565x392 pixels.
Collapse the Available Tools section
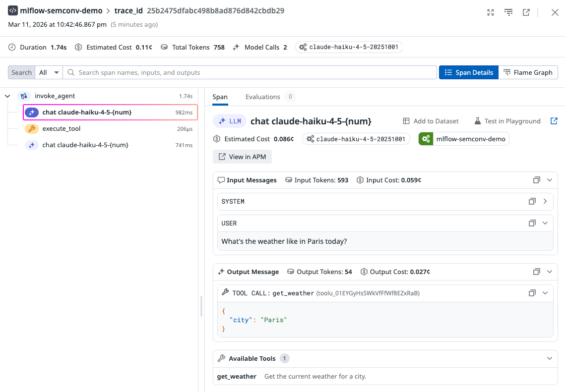[x=549, y=358]
